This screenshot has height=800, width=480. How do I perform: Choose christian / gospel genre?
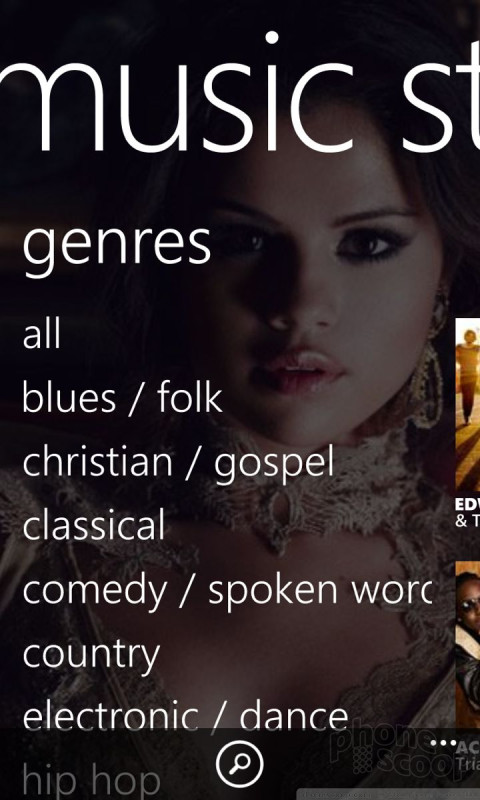click(x=178, y=463)
